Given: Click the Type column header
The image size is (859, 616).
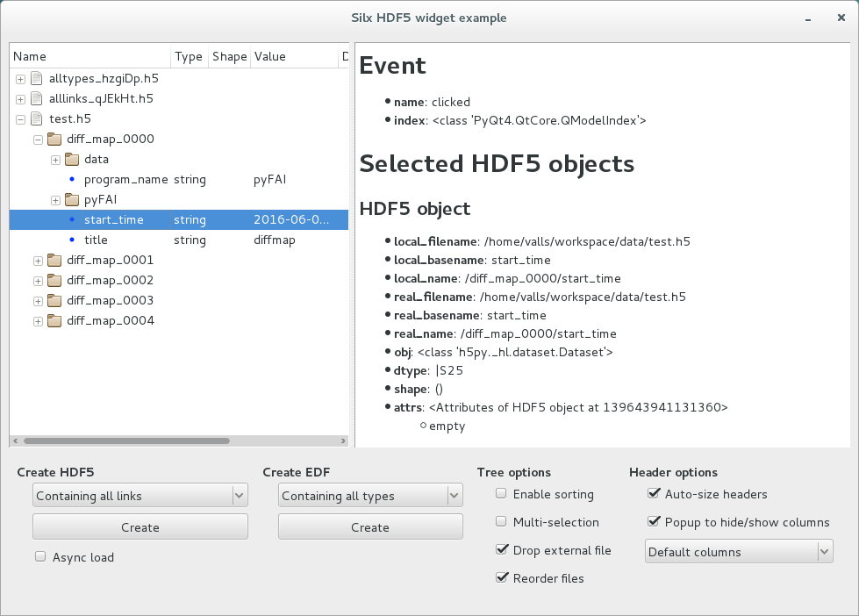Looking at the screenshot, I should (189, 57).
